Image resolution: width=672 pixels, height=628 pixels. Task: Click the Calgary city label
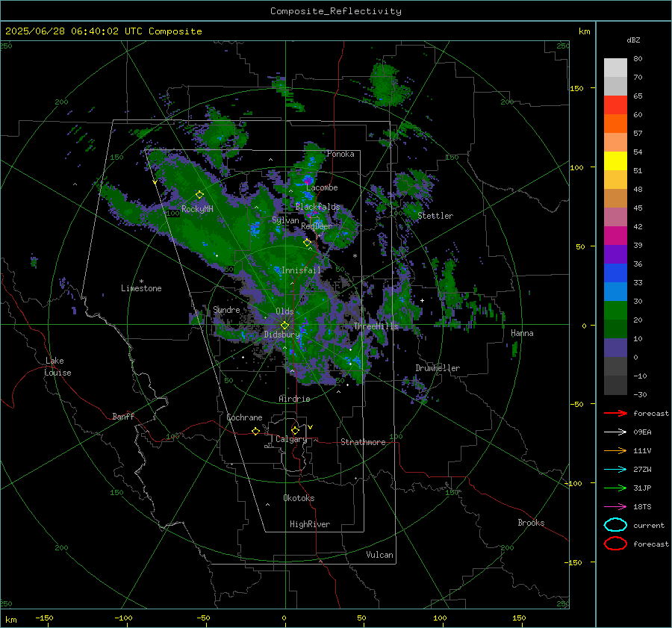[291, 439]
